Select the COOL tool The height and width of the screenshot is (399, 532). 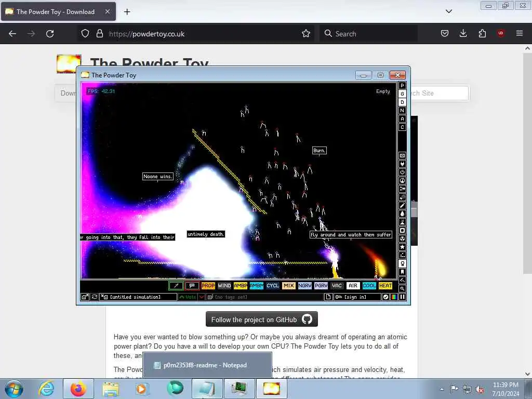(x=369, y=286)
